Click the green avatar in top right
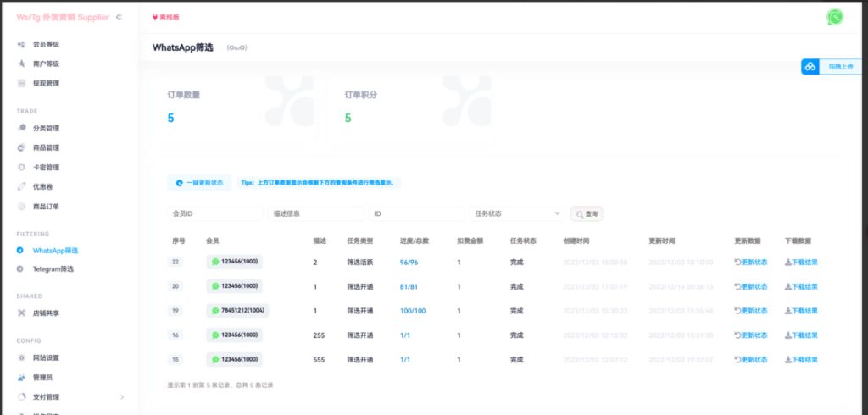This screenshot has width=868, height=415. click(835, 17)
